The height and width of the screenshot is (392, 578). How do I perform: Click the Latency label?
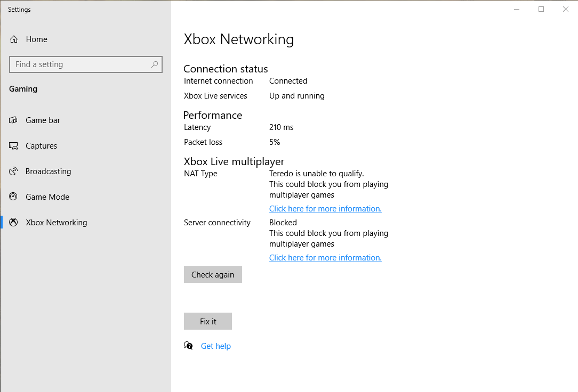(x=197, y=127)
